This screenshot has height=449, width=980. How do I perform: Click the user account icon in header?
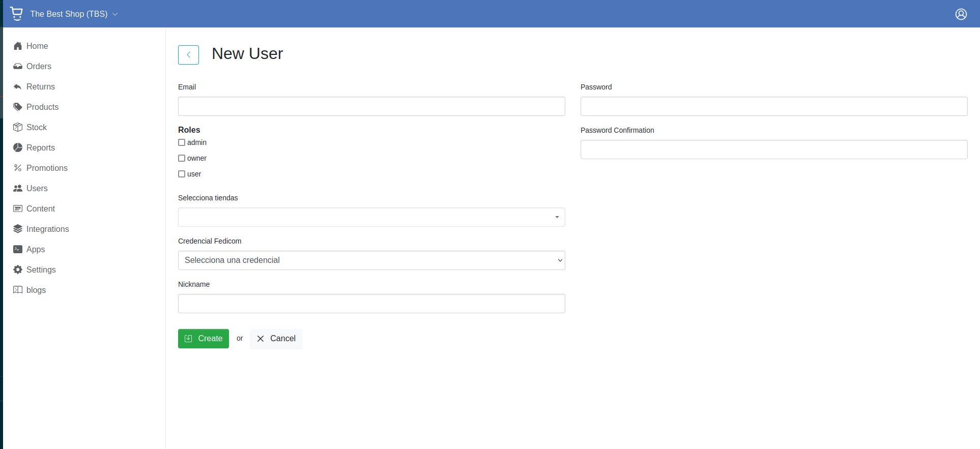[961, 14]
